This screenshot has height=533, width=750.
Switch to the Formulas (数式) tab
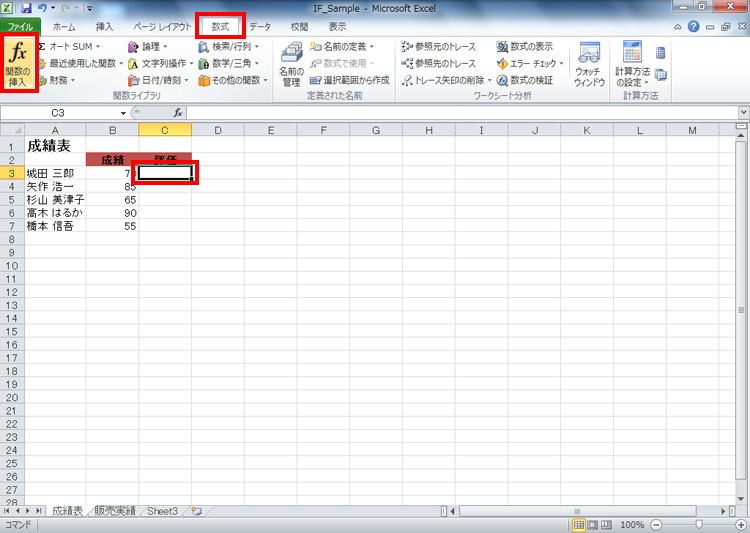point(221,27)
